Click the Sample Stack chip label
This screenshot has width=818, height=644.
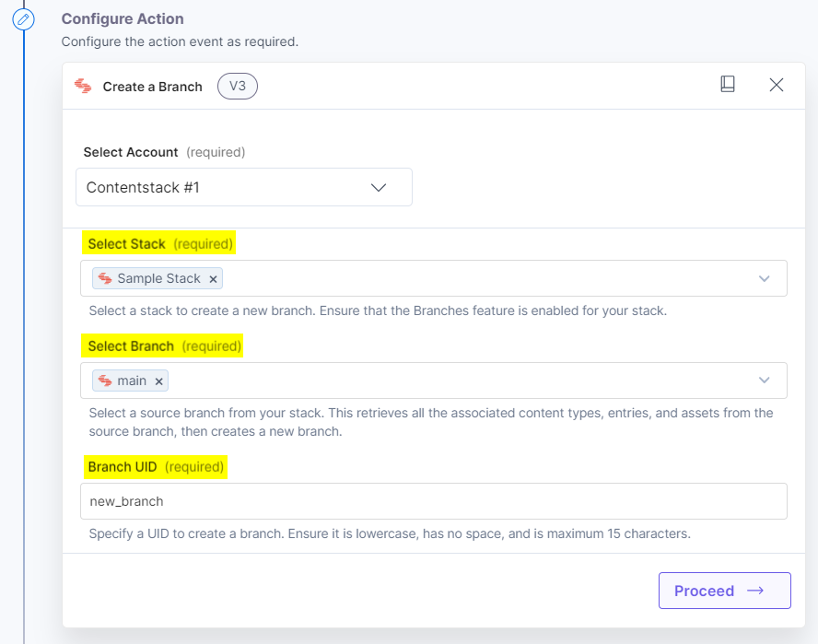point(159,278)
